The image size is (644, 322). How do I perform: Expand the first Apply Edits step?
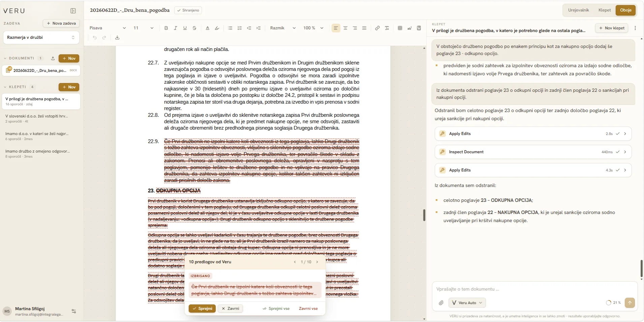(533, 134)
